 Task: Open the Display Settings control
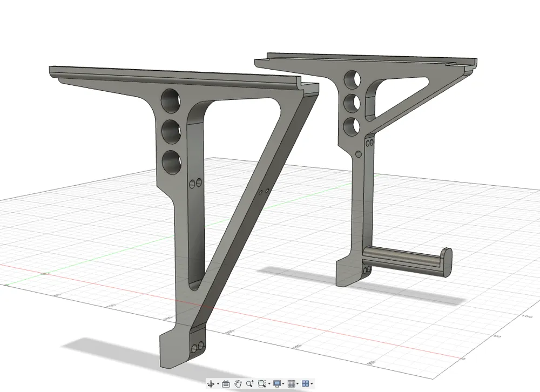(276, 383)
